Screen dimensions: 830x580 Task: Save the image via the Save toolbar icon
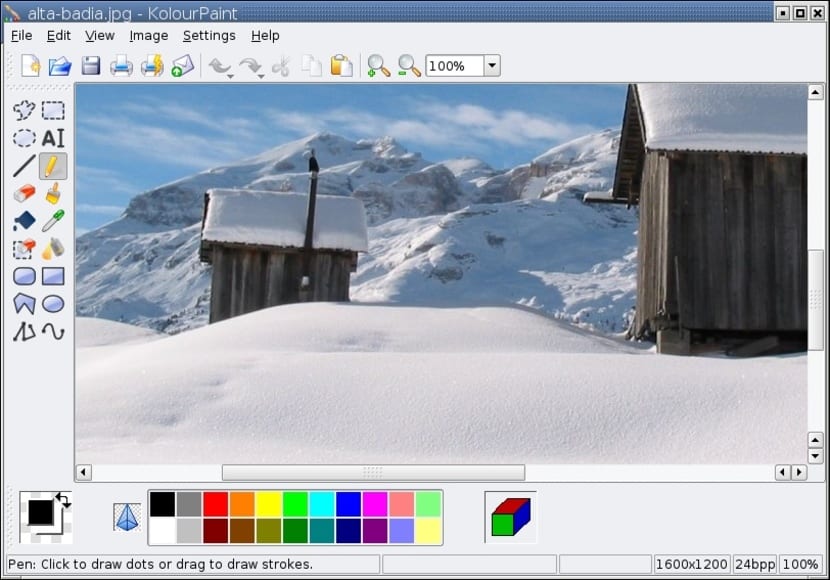click(x=90, y=65)
